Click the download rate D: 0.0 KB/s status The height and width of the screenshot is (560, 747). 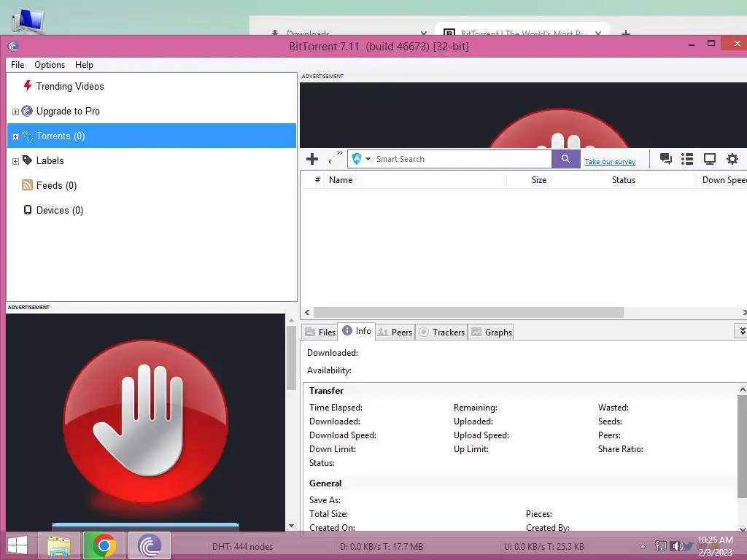(x=381, y=547)
